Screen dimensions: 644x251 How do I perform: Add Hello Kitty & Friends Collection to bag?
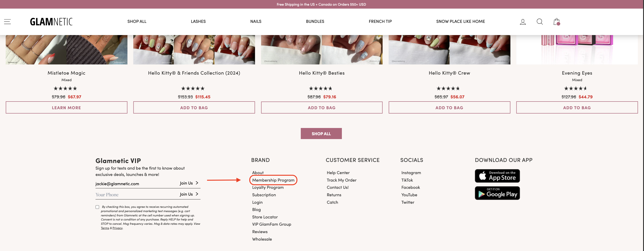click(194, 108)
